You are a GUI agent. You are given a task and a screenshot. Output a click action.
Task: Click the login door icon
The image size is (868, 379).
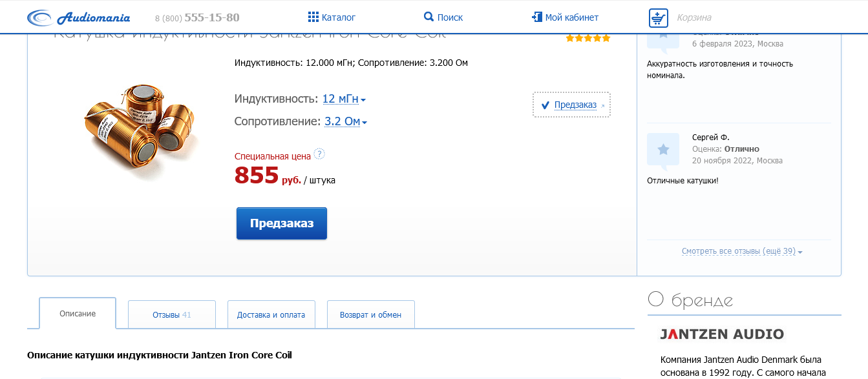point(536,17)
